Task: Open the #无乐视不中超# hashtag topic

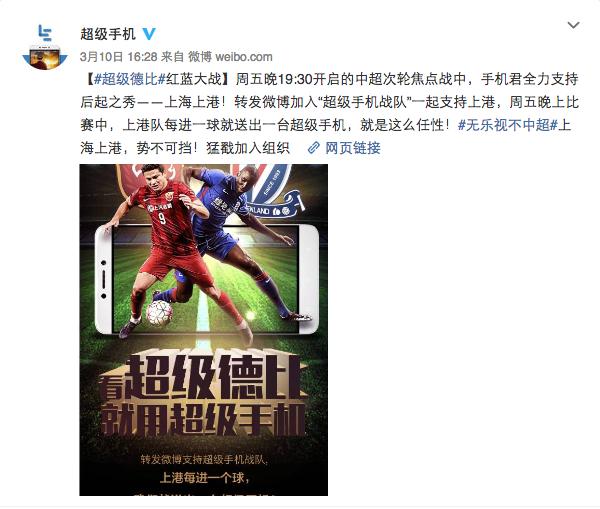Action: tap(508, 125)
